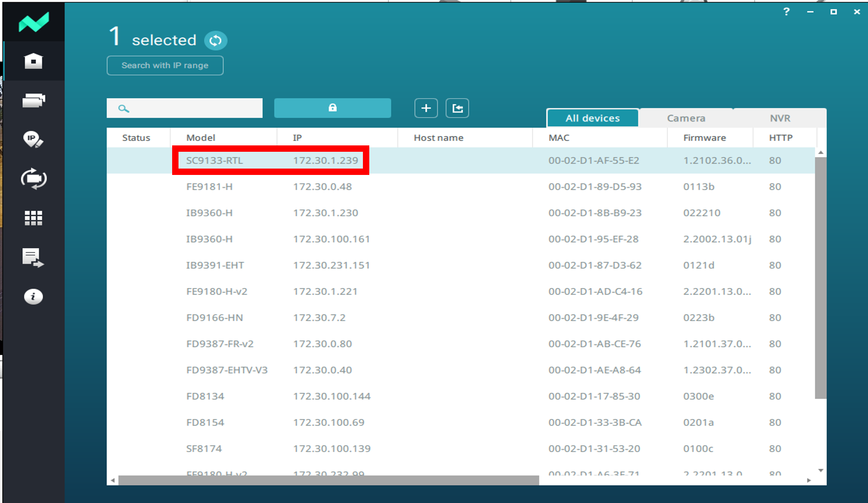Select the FD9387-FR-v2 device row
The image size is (868, 503).
461,344
